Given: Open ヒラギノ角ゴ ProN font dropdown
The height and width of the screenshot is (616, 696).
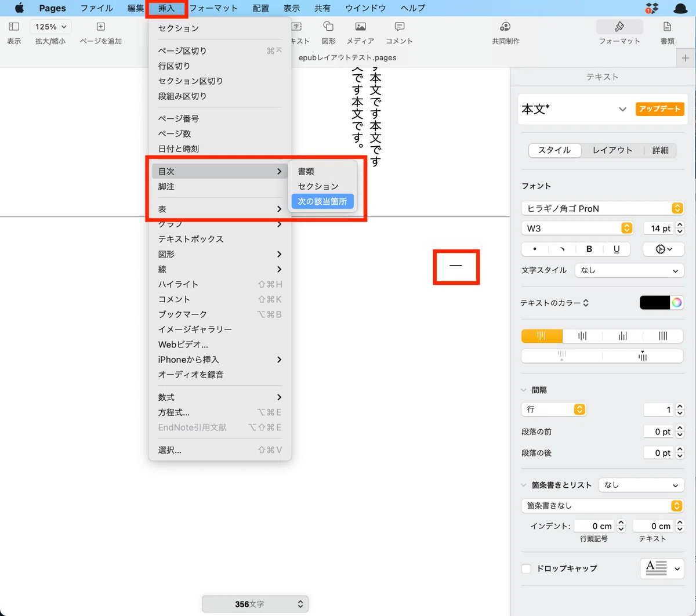Looking at the screenshot, I should [603, 208].
